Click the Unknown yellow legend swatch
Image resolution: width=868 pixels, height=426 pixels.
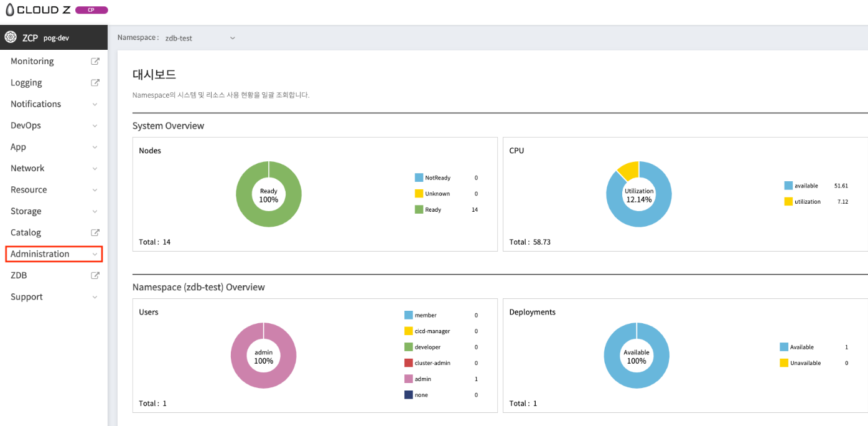[x=419, y=194]
